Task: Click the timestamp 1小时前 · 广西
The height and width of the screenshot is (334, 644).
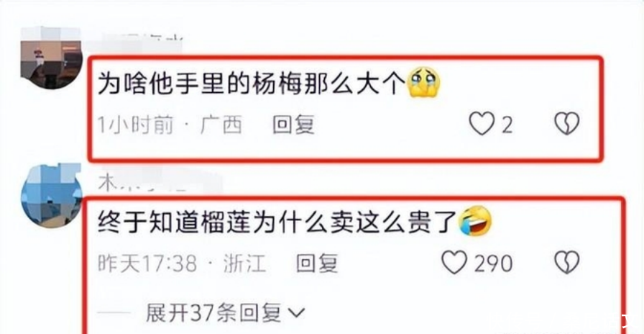Action: [170, 125]
